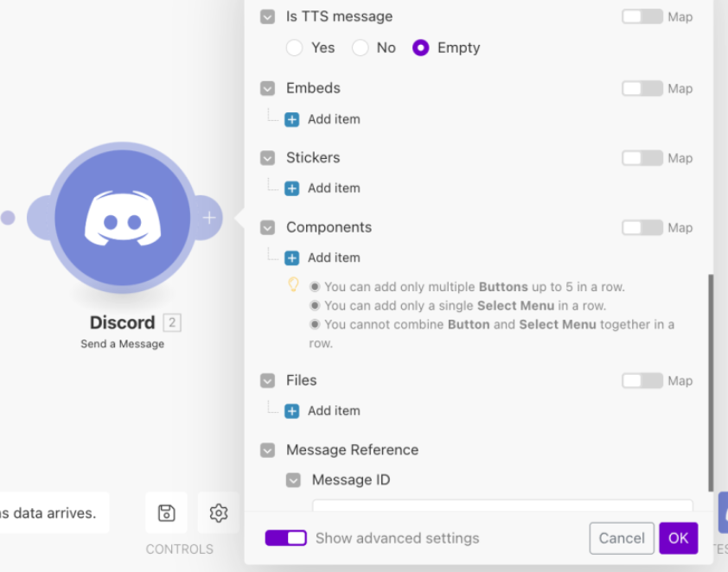
Task: Select Yes for Is TTS message
Action: pyautogui.click(x=294, y=48)
